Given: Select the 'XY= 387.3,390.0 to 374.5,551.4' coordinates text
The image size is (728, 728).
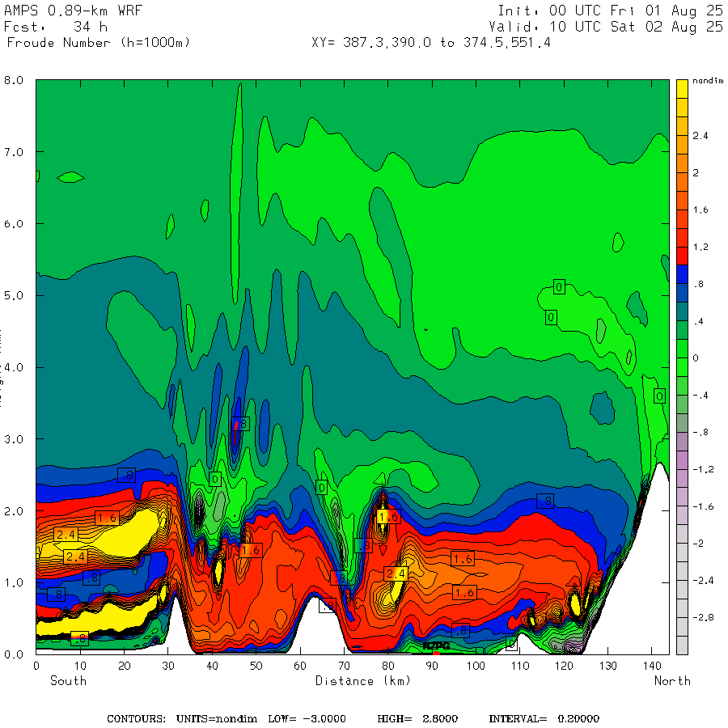Looking at the screenshot, I should coord(431,43).
